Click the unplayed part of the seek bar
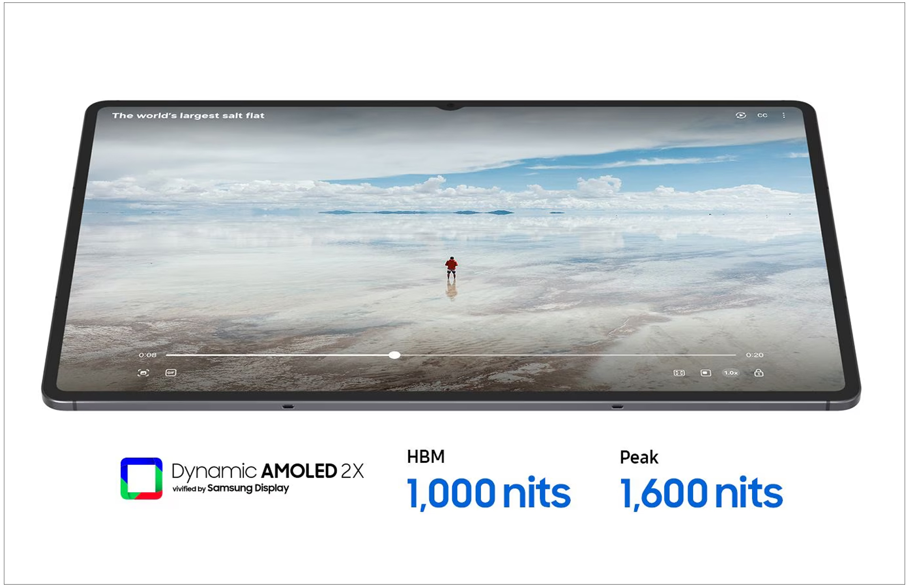 point(568,355)
